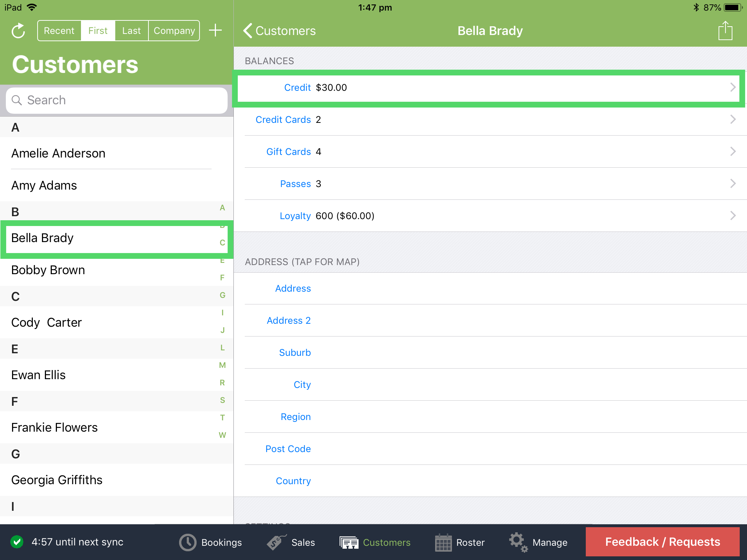Tap the green sync checkmark icon
The image size is (747, 560).
pos(17,542)
